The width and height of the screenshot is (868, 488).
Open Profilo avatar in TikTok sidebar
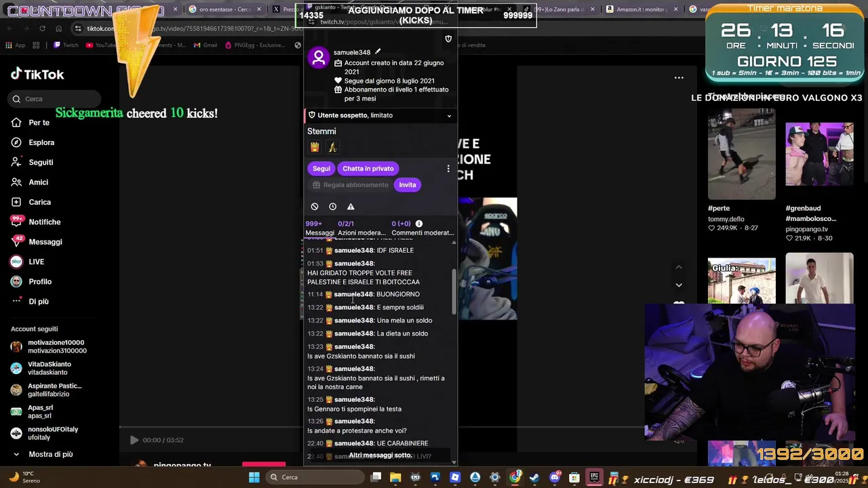pyautogui.click(x=16, y=281)
